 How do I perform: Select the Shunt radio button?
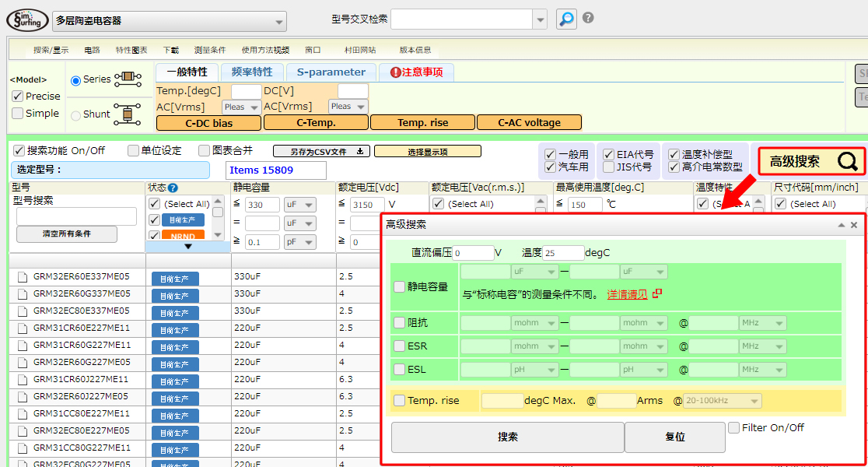(x=76, y=115)
